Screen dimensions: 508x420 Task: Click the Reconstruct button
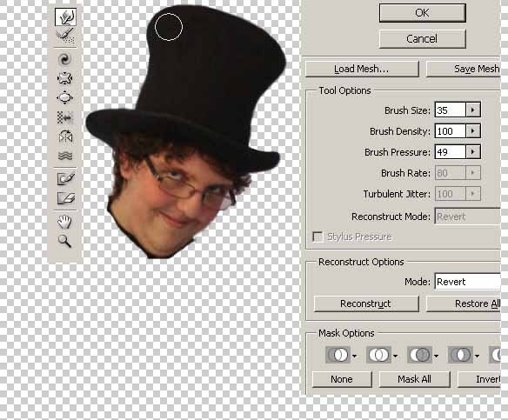pos(366,303)
